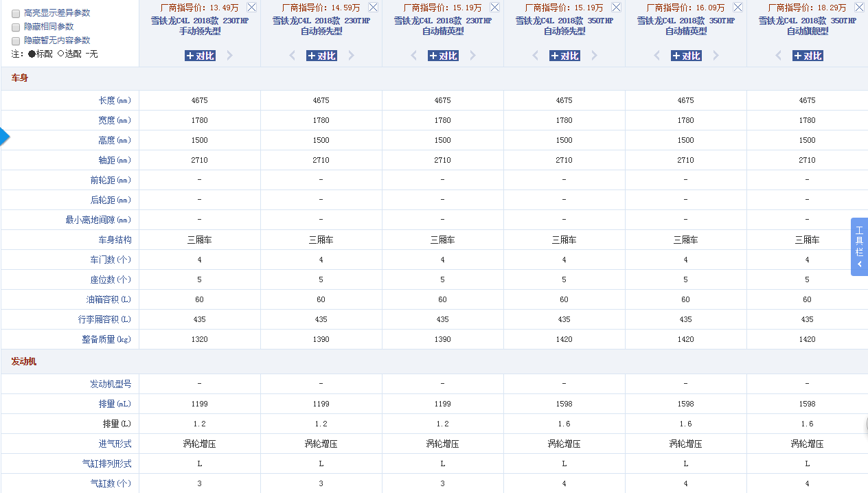Shift 350THP 自动领先型 column right
The height and width of the screenshot is (493, 868).
[594, 56]
